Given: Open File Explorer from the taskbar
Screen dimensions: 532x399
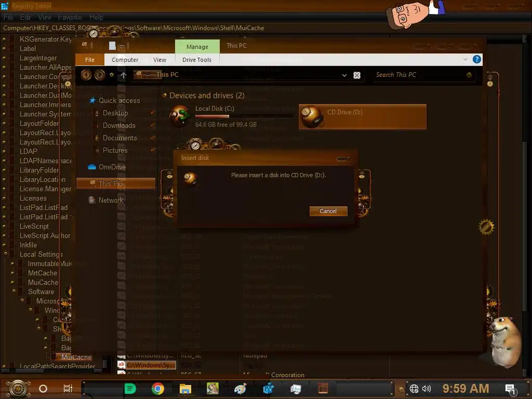Looking at the screenshot, I should click(185, 389).
